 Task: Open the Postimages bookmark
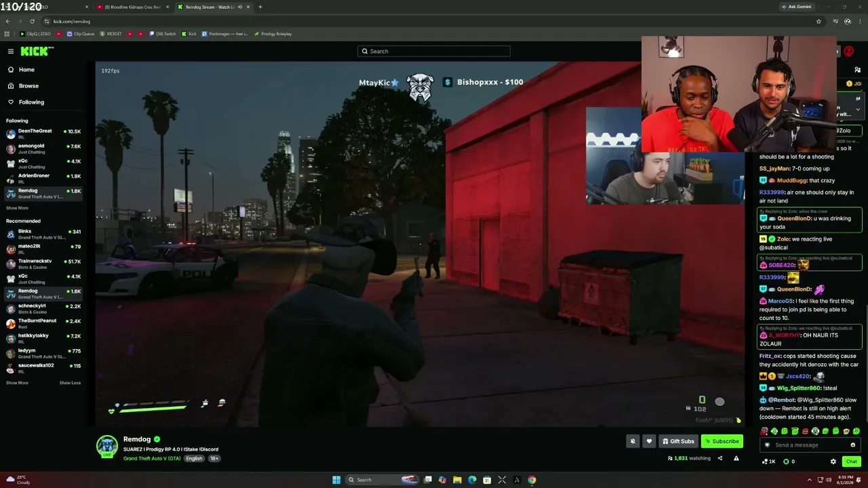coord(225,34)
